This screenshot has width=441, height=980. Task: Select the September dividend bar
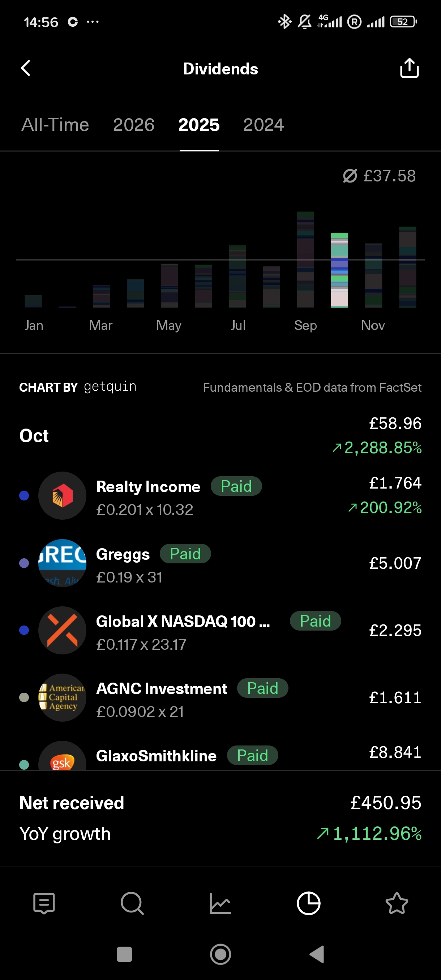(x=305, y=259)
